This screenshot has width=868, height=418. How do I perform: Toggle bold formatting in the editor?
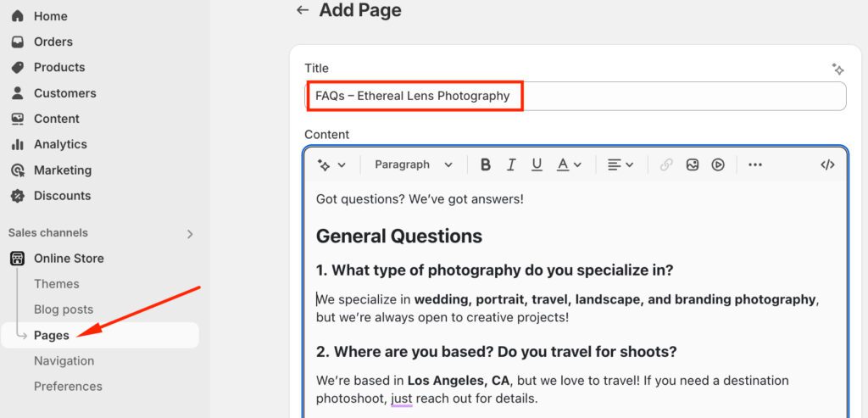485,164
